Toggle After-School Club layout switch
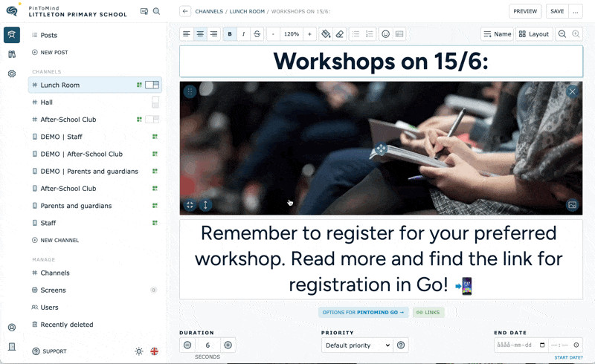Screen dimensions: 595x364 click(152, 120)
